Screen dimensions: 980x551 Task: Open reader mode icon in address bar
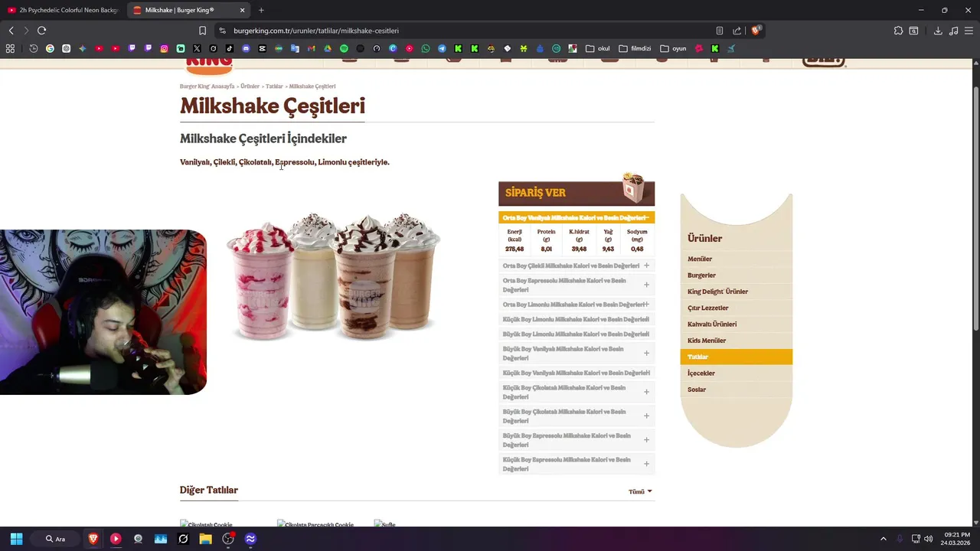[720, 31]
